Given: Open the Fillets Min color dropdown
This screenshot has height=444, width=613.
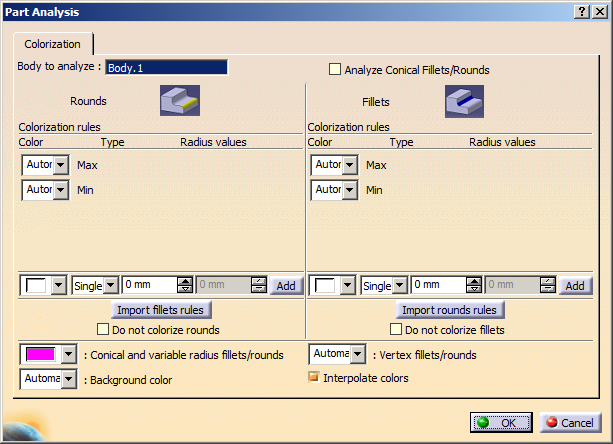Looking at the screenshot, I should coord(350,189).
